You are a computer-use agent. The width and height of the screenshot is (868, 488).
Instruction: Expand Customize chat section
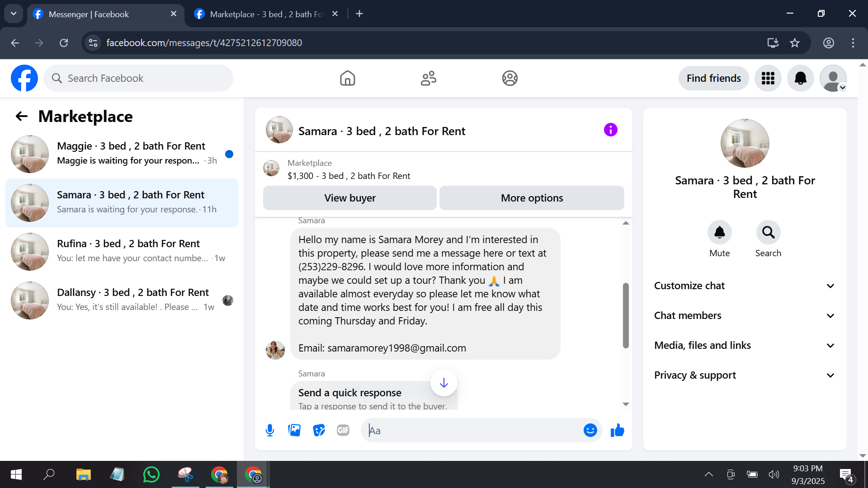pos(745,286)
